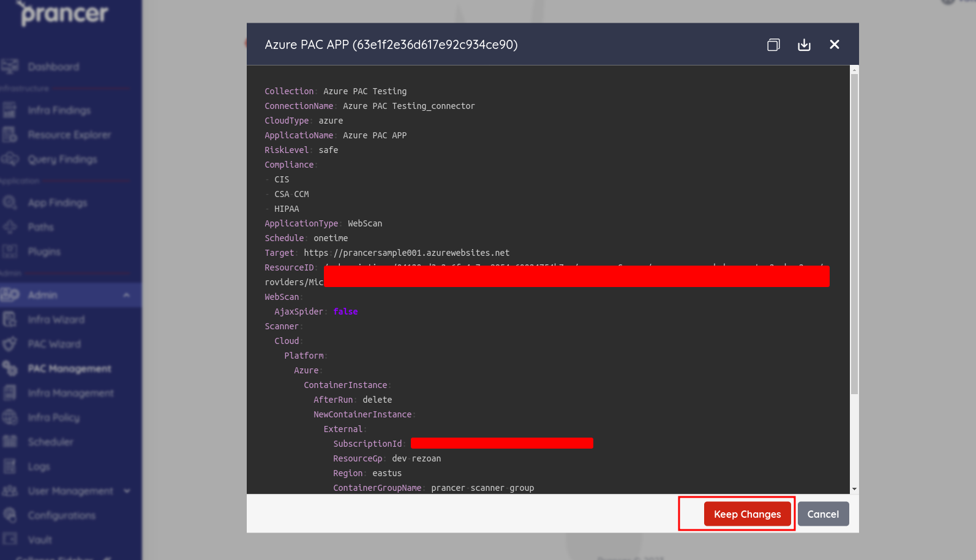Click the 'dev-rezoan' ResourceGp value

[416, 458]
